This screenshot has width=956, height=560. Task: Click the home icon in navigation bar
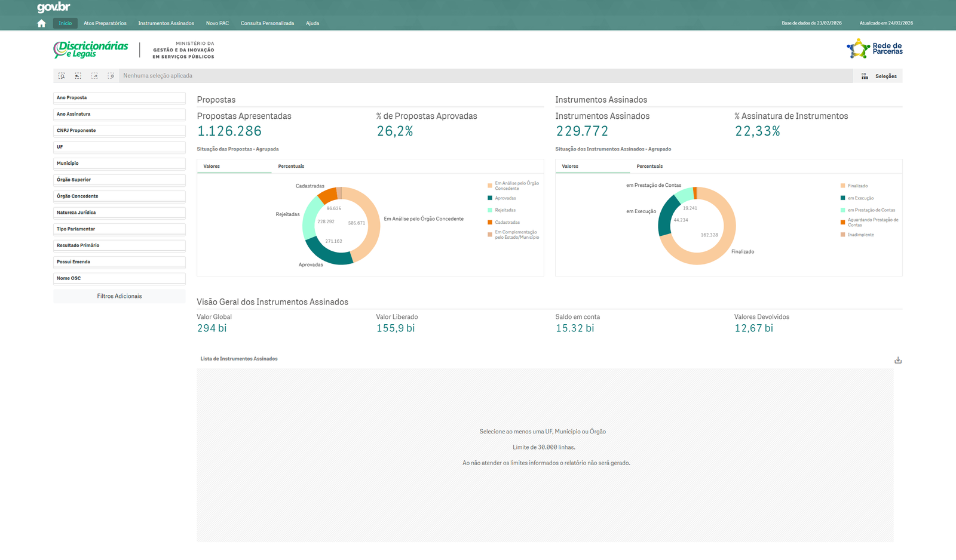[41, 23]
